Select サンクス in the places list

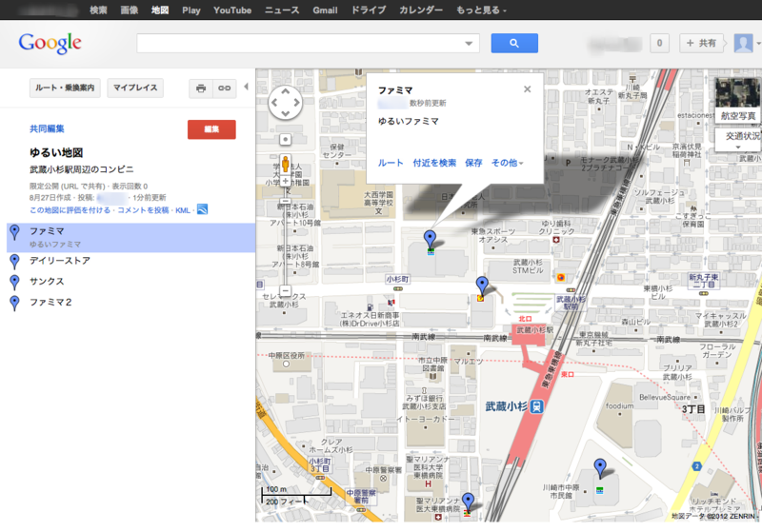point(47,282)
